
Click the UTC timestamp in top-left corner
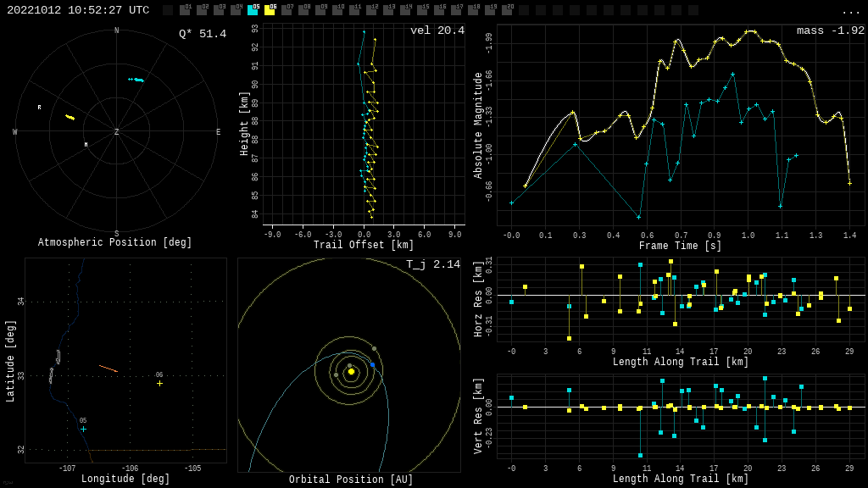coord(78,10)
